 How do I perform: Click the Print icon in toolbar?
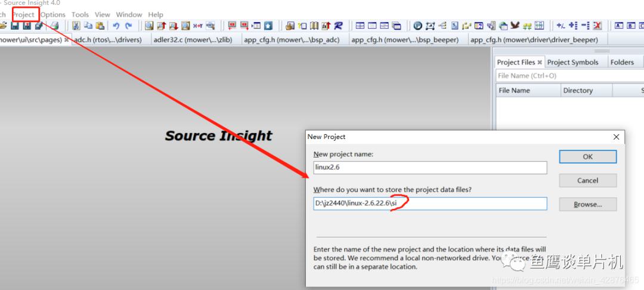[55, 26]
